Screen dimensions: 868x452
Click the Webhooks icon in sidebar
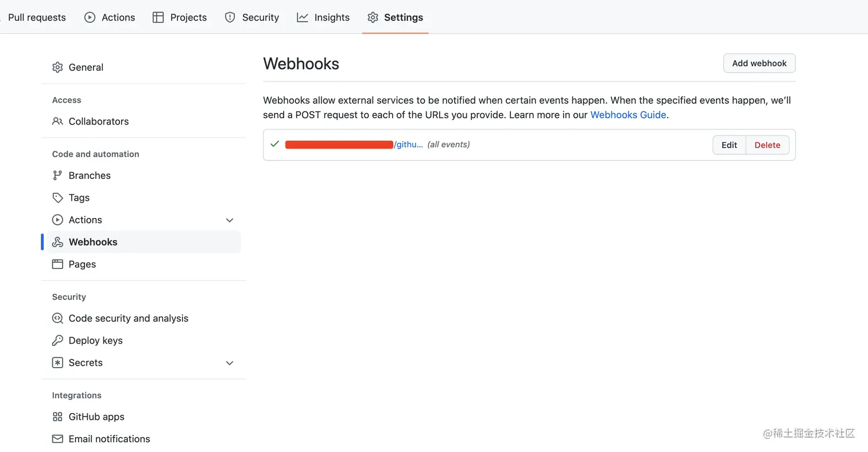pos(57,242)
